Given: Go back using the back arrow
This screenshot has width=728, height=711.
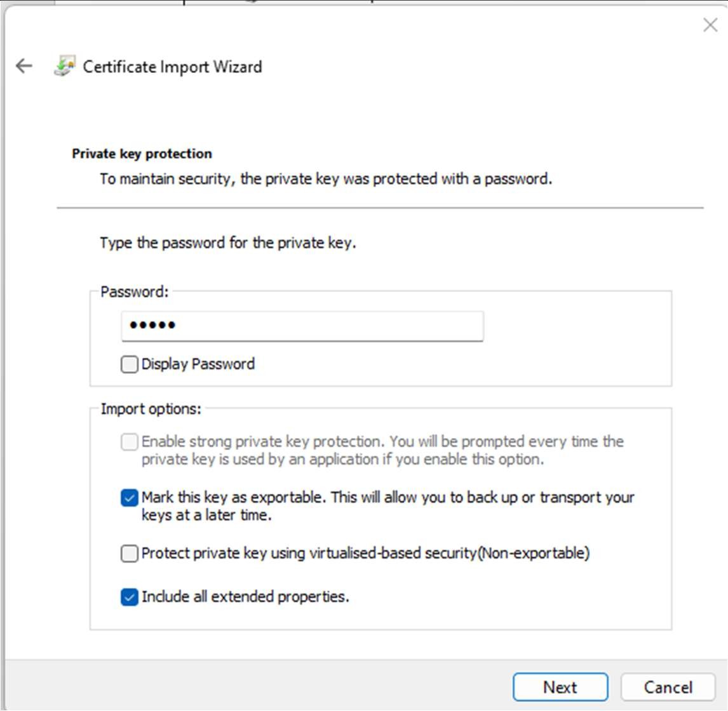Looking at the screenshot, I should (24, 66).
